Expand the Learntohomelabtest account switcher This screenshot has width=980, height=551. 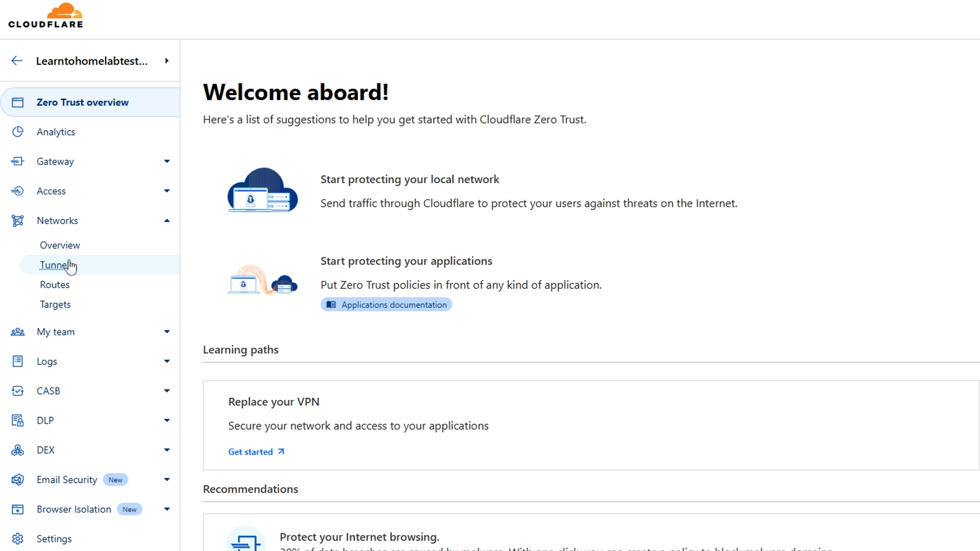(x=167, y=60)
